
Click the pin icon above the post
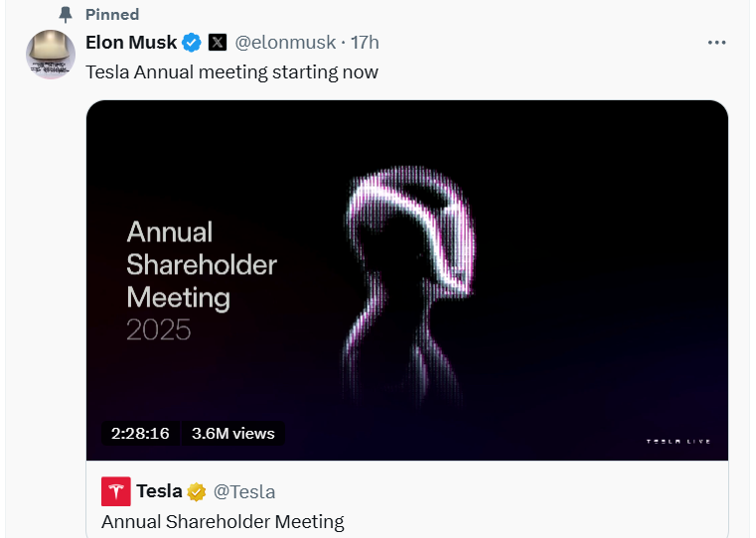[67, 15]
